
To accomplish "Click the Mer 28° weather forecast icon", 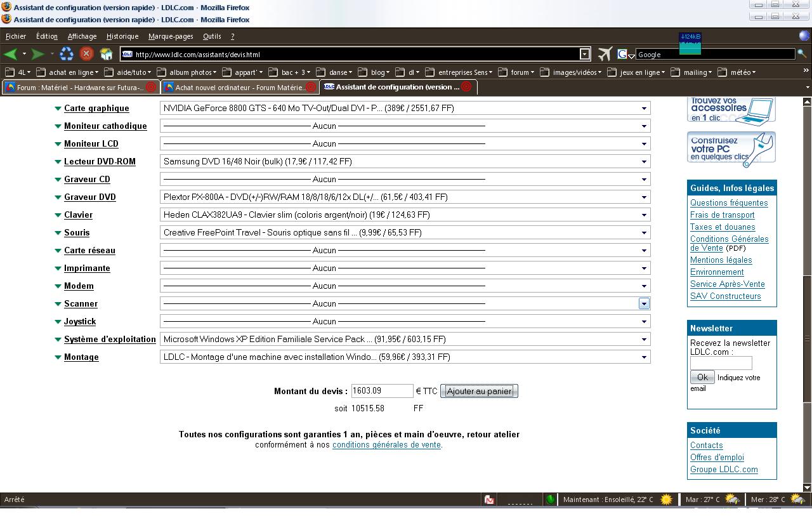I will tap(797, 499).
